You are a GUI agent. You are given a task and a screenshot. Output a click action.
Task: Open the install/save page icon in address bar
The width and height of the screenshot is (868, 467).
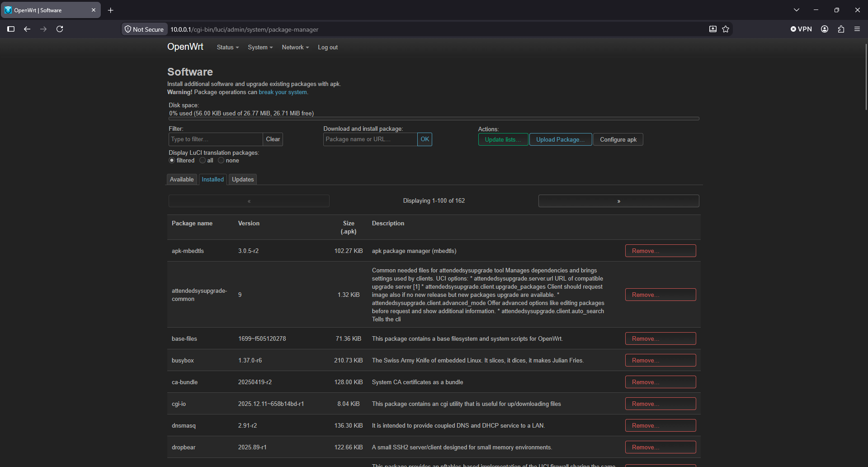(713, 29)
